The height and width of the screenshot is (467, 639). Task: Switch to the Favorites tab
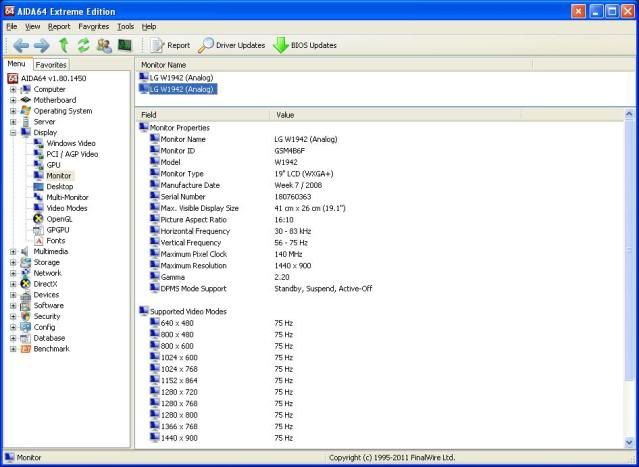51,65
